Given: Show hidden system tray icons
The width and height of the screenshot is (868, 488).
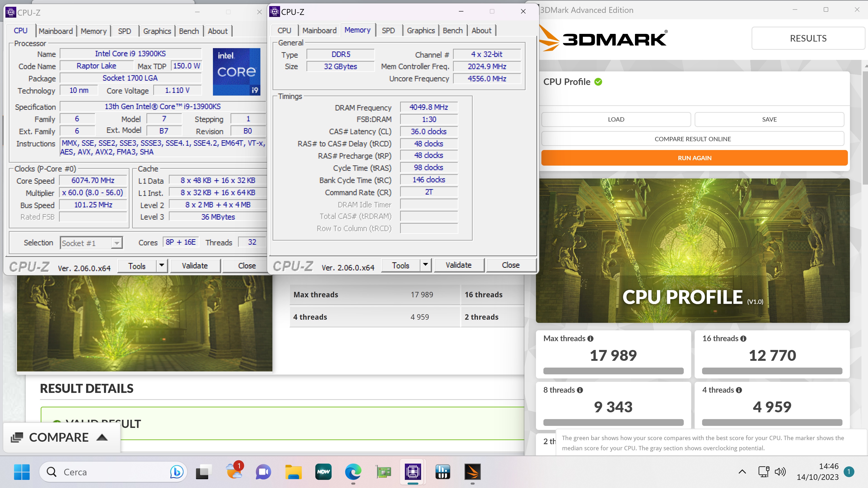Looking at the screenshot, I should [x=742, y=472].
